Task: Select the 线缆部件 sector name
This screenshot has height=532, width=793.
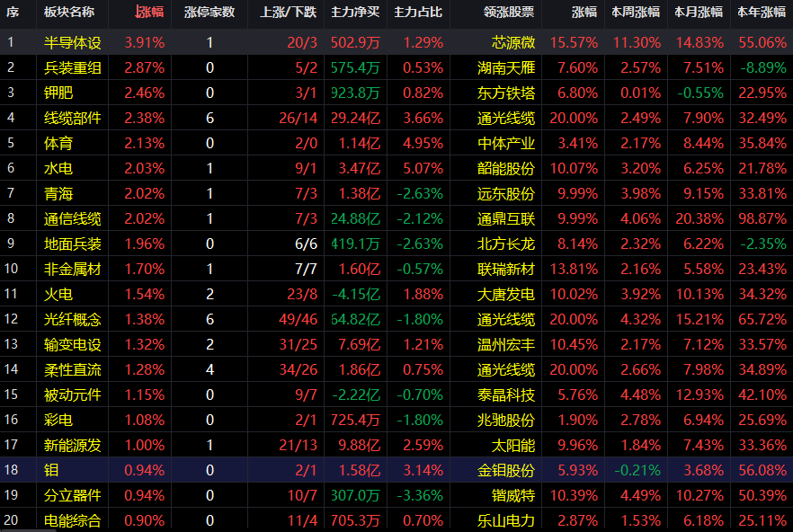Action: pyautogui.click(x=72, y=119)
